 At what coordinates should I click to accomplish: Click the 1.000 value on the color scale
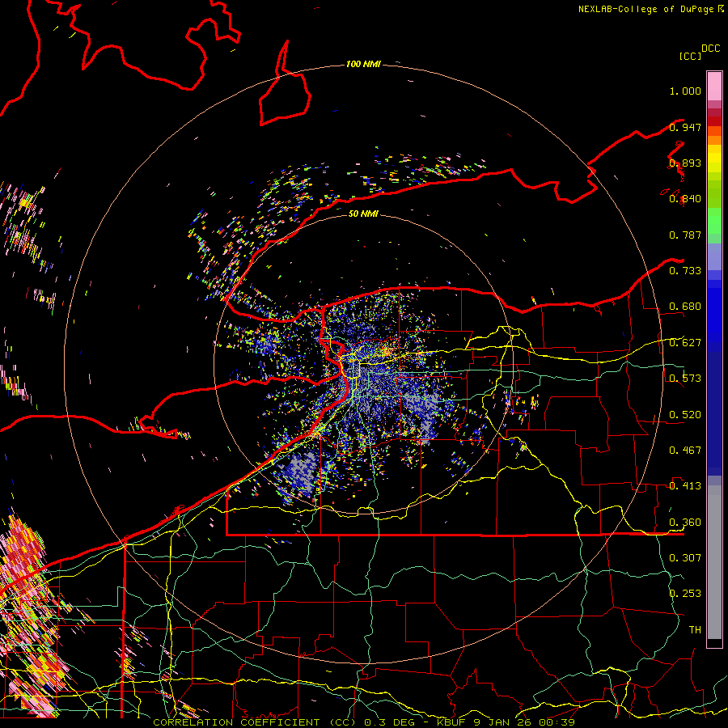point(685,91)
